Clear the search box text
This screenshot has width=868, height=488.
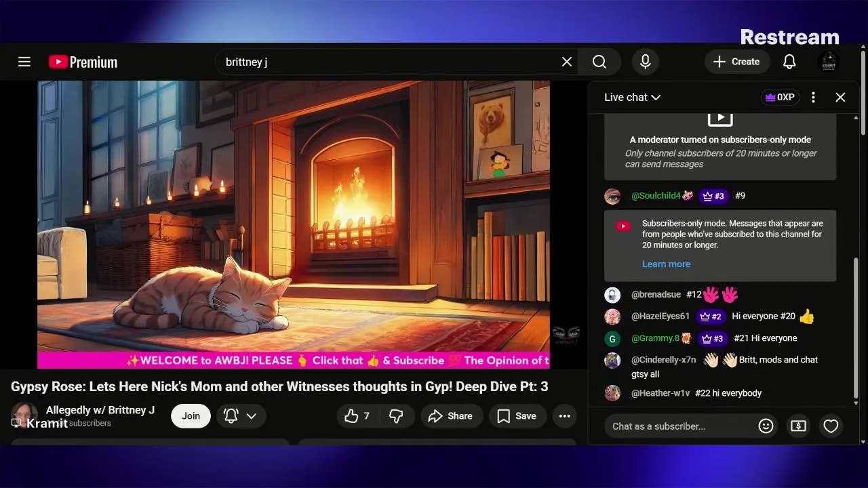point(567,62)
